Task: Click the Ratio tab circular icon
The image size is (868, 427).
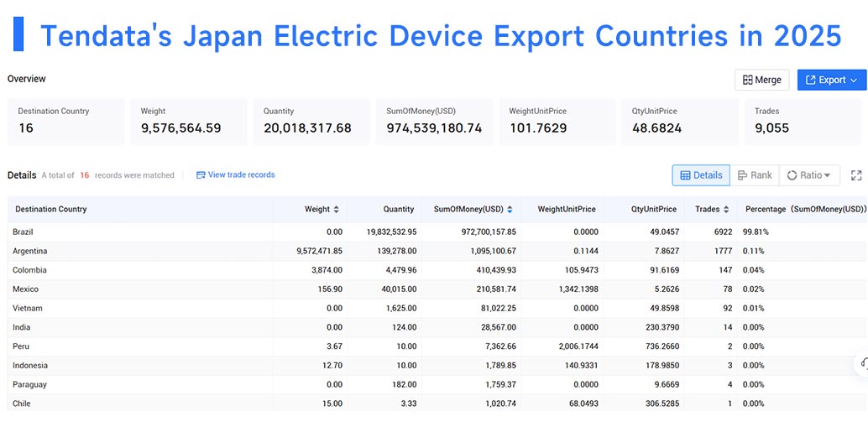Action: click(x=792, y=175)
